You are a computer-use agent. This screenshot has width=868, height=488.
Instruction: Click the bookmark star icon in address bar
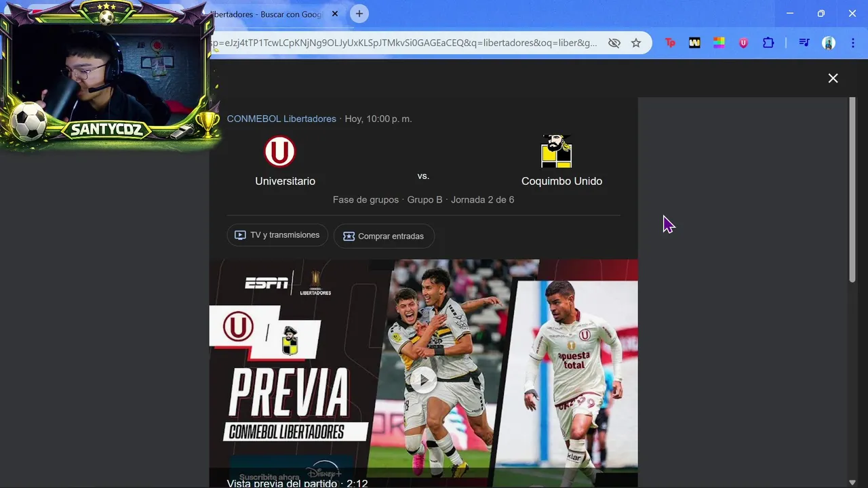(636, 43)
